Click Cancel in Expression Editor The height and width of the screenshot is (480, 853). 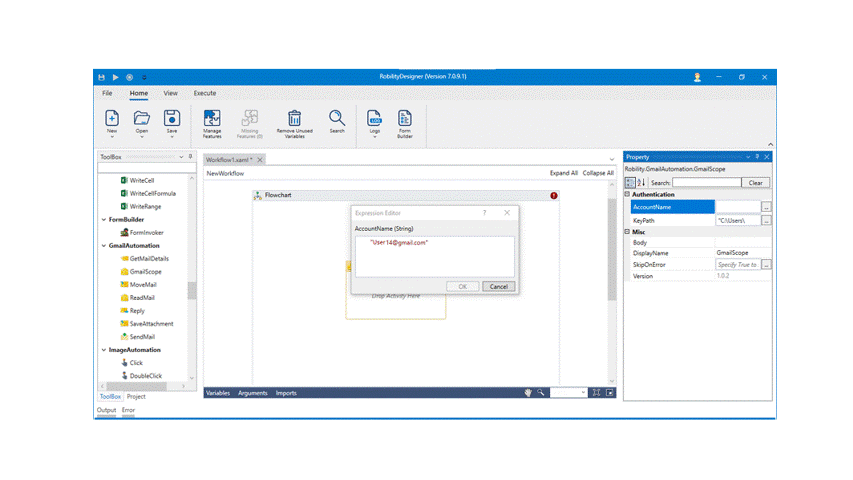pos(497,287)
